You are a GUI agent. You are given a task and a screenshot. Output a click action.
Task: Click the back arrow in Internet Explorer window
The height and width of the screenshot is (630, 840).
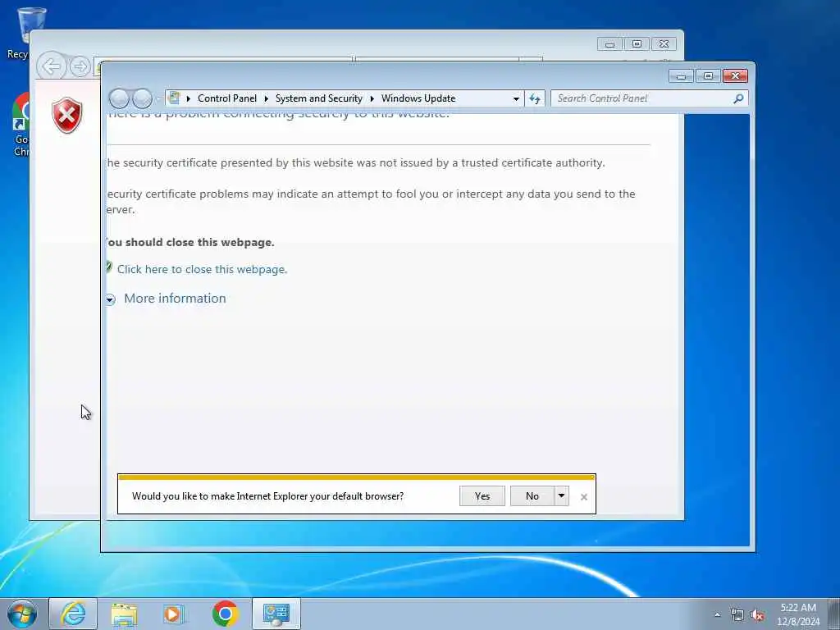click(52, 67)
